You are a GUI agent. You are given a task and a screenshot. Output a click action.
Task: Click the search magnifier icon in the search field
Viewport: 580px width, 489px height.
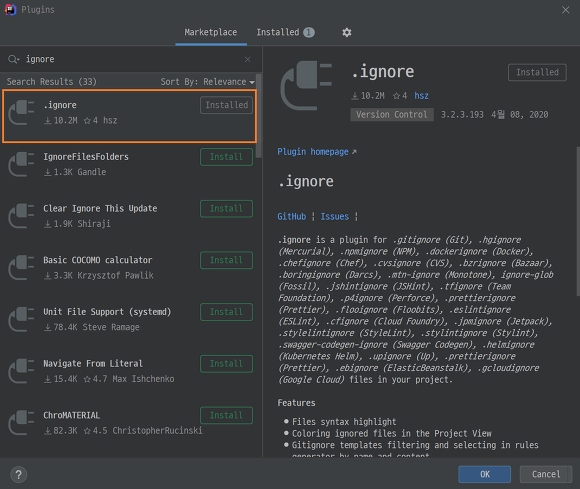click(13, 59)
